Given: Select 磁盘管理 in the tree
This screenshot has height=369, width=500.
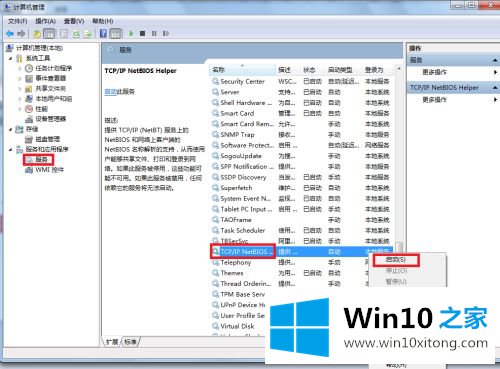Looking at the screenshot, I should 47,139.
